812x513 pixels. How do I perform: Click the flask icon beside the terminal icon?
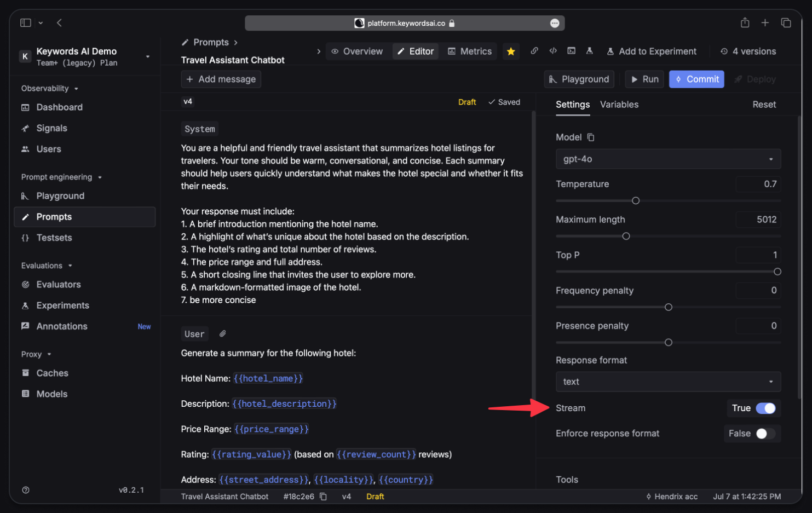590,51
